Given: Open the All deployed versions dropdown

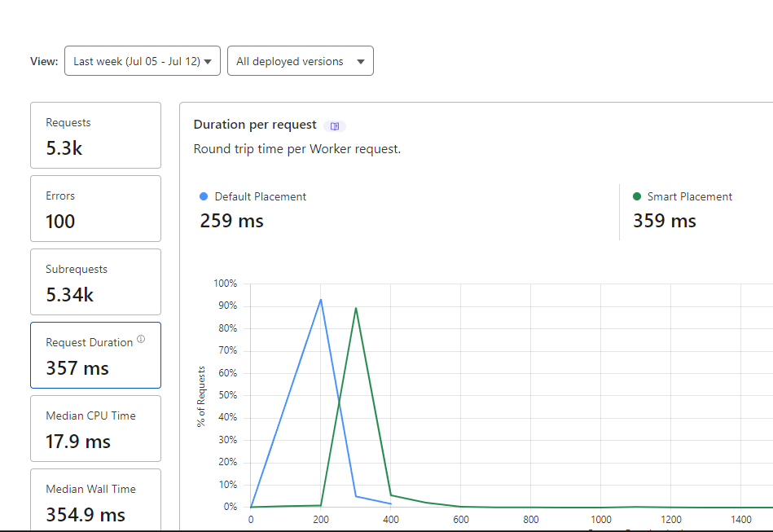Looking at the screenshot, I should pos(301,61).
